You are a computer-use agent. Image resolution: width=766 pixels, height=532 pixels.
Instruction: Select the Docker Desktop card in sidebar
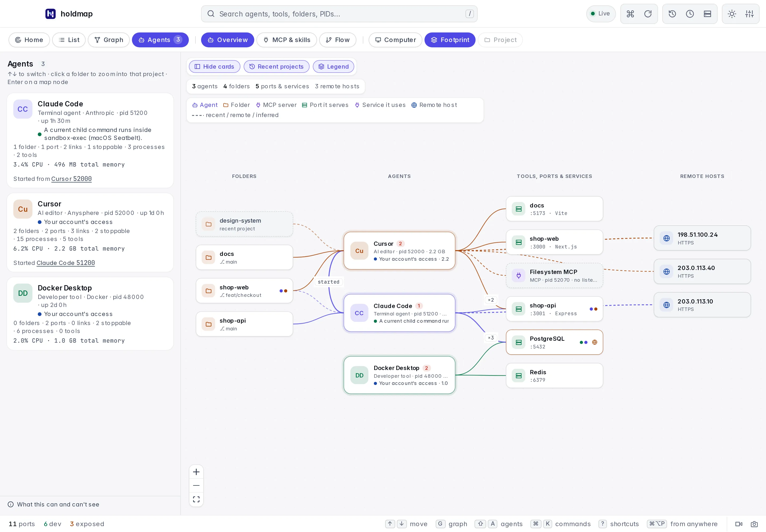point(90,313)
